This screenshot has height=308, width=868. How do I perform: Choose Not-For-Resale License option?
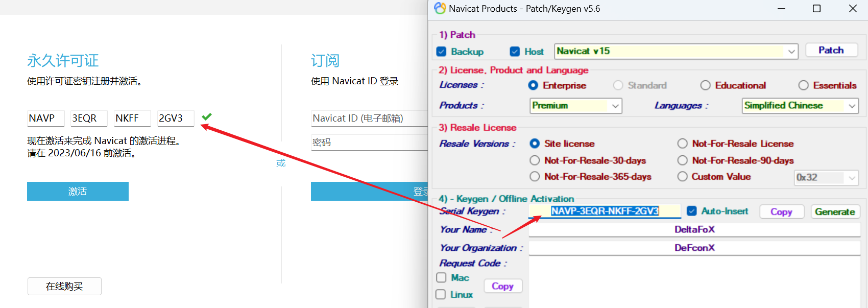click(x=683, y=144)
